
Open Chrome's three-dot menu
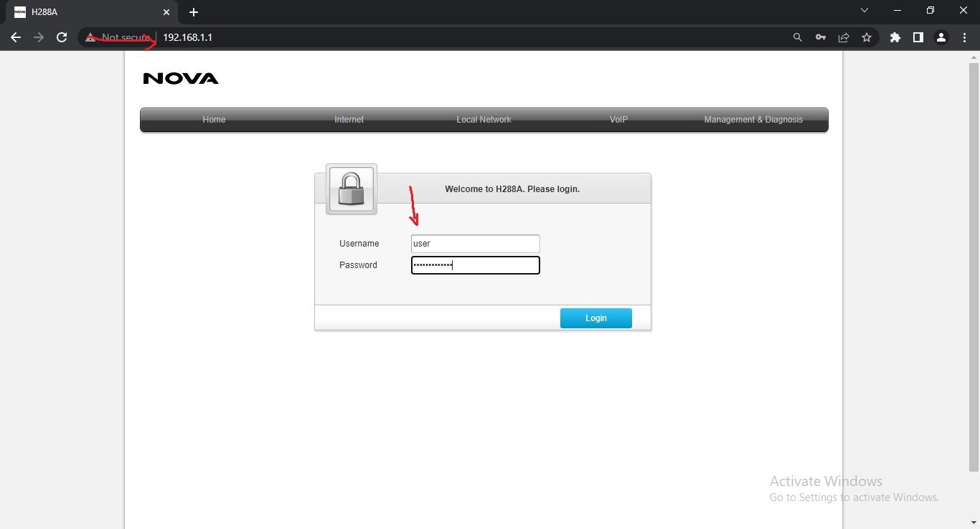click(x=964, y=37)
